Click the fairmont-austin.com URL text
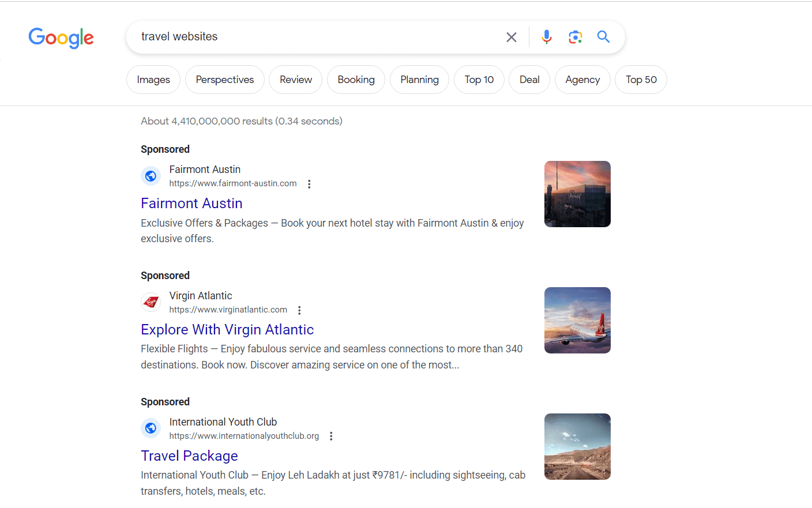The image size is (812, 508). coord(233,183)
